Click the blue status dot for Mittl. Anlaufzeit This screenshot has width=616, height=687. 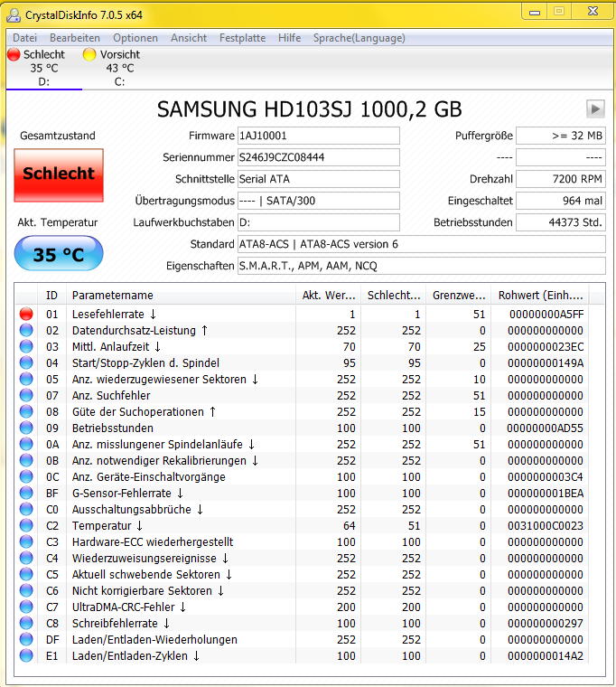click(x=26, y=346)
